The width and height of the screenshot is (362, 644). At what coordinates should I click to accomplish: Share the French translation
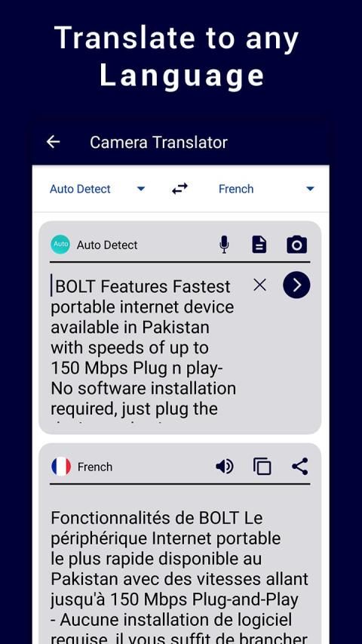coord(300,467)
